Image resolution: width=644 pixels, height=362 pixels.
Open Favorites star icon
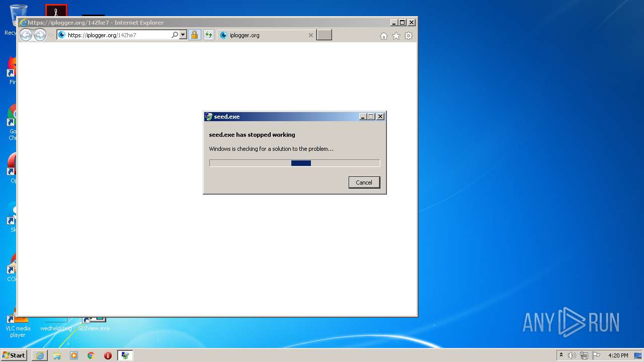tap(396, 36)
